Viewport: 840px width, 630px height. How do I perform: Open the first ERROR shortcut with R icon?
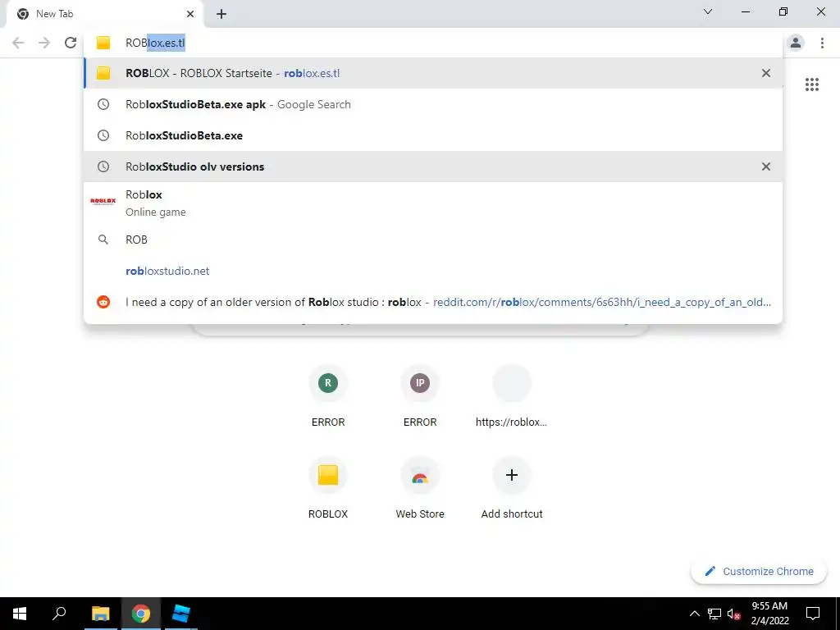click(x=328, y=395)
